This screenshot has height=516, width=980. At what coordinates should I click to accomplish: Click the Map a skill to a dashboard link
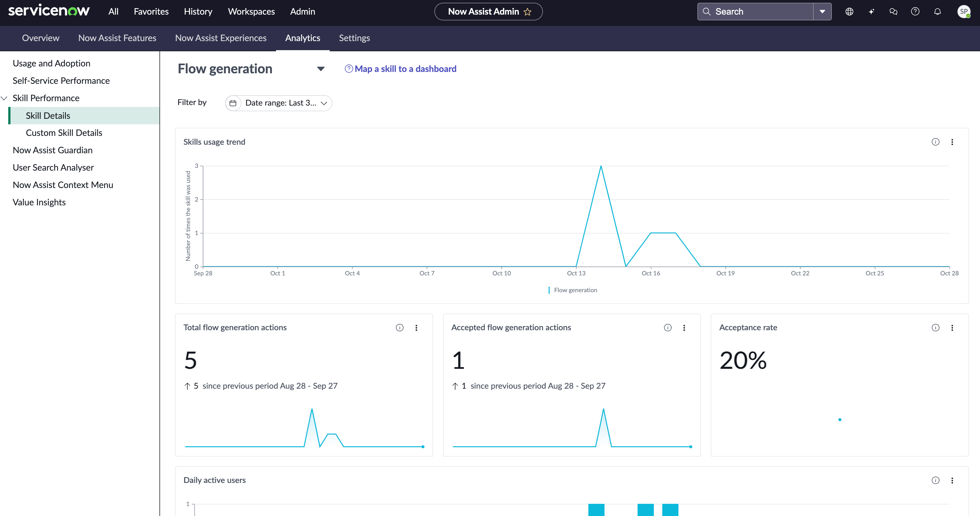coord(405,69)
